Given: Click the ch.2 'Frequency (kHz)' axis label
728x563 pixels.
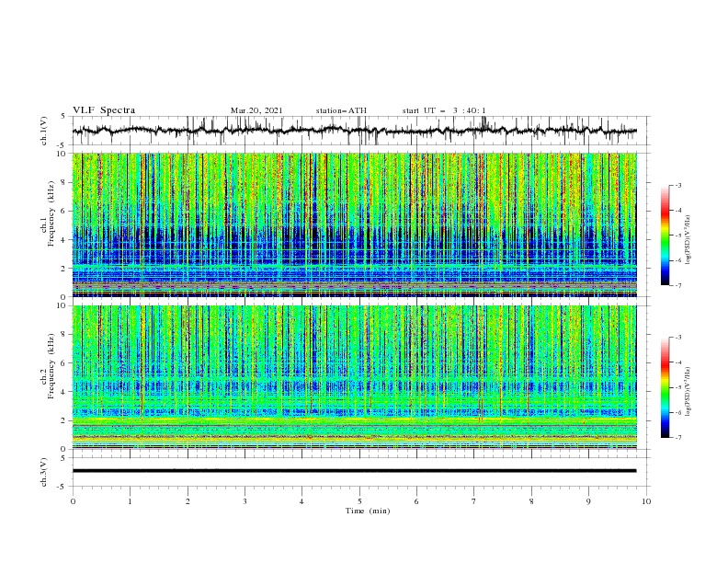Looking at the screenshot, I should (51, 366).
